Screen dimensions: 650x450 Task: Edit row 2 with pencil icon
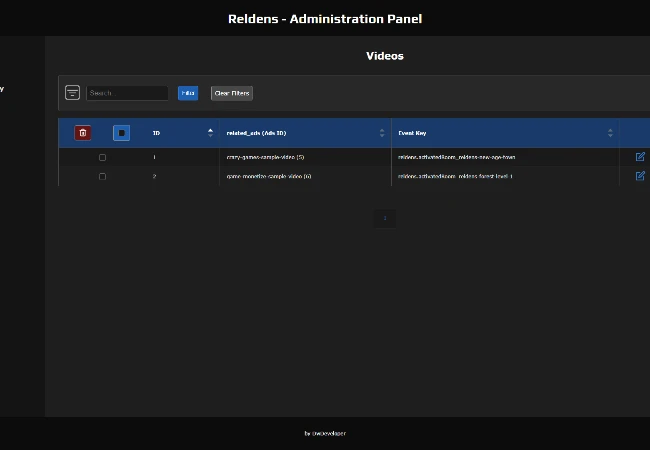[x=640, y=176]
